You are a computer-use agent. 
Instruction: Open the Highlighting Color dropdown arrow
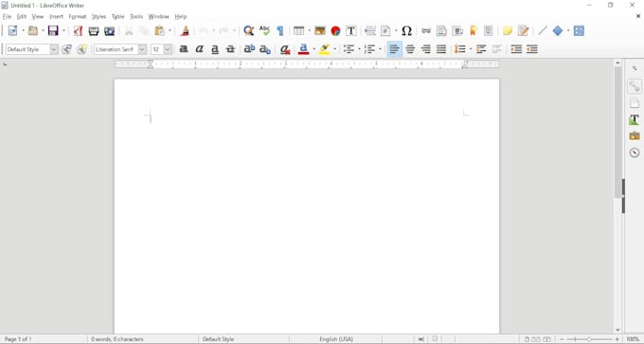point(334,49)
